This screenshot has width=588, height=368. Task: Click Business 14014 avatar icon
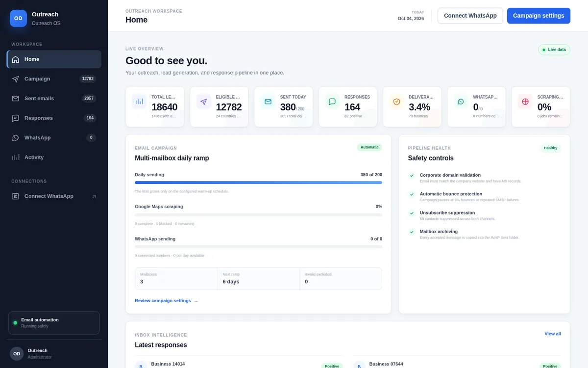pos(141,366)
